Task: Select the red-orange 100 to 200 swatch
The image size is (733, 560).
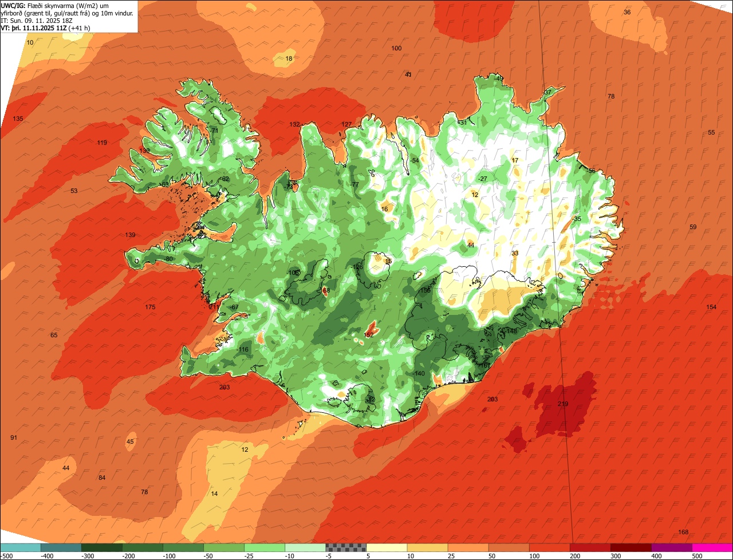Action: (x=549, y=547)
